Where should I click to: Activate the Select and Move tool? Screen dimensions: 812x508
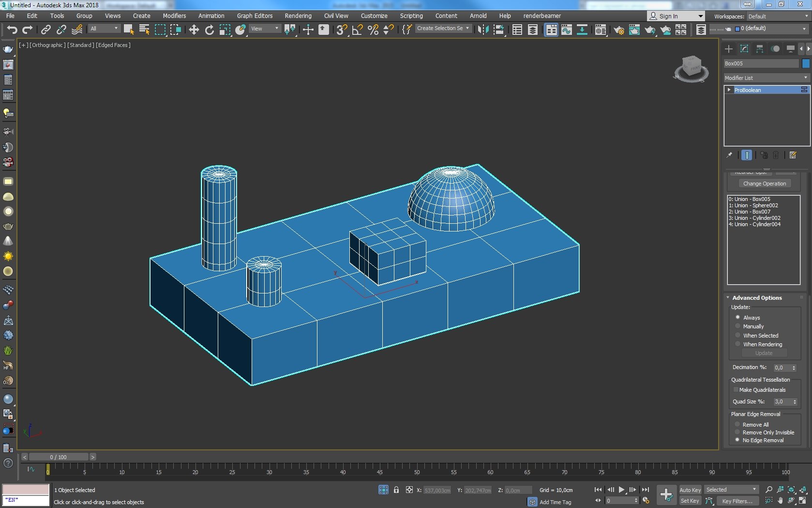point(194,30)
